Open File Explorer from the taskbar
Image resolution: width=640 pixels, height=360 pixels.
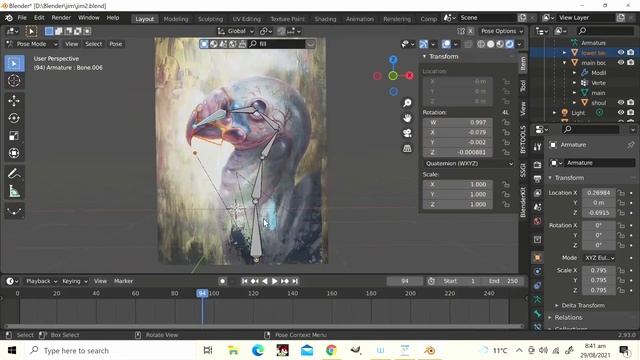pyautogui.click(x=233, y=350)
